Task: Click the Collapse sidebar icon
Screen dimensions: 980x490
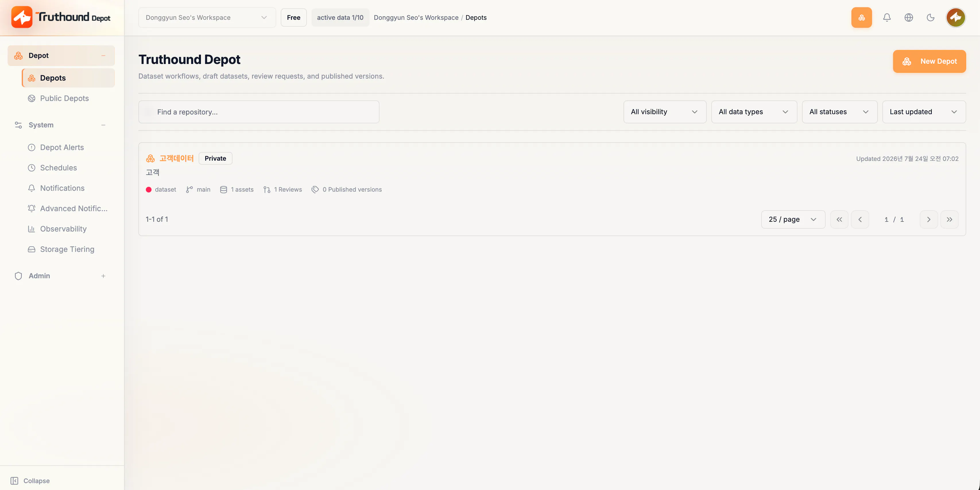Action: click(14, 481)
